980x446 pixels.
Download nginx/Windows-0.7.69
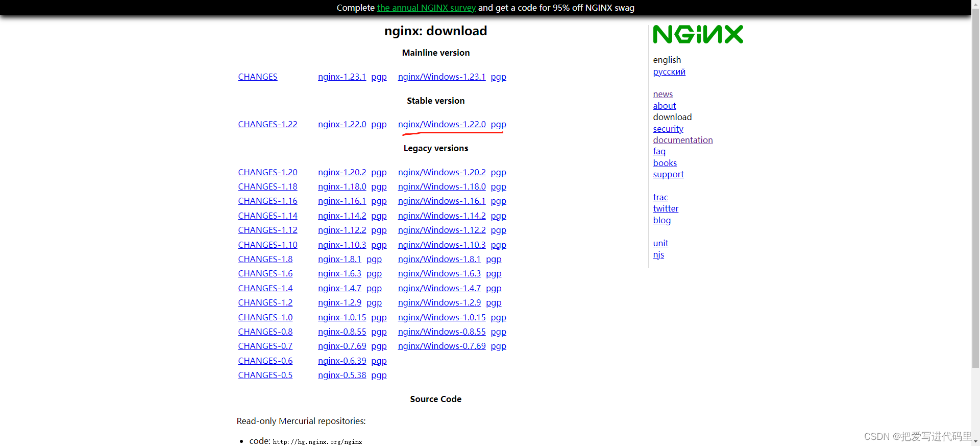tap(442, 346)
